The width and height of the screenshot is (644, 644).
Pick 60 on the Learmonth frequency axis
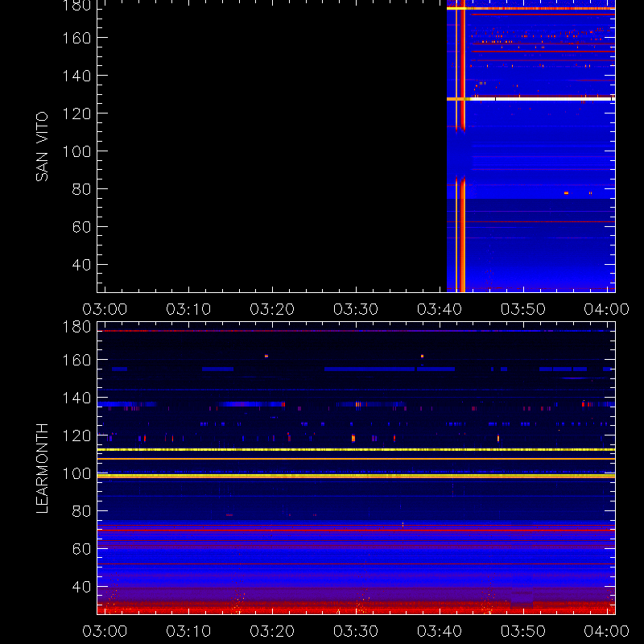(81, 549)
